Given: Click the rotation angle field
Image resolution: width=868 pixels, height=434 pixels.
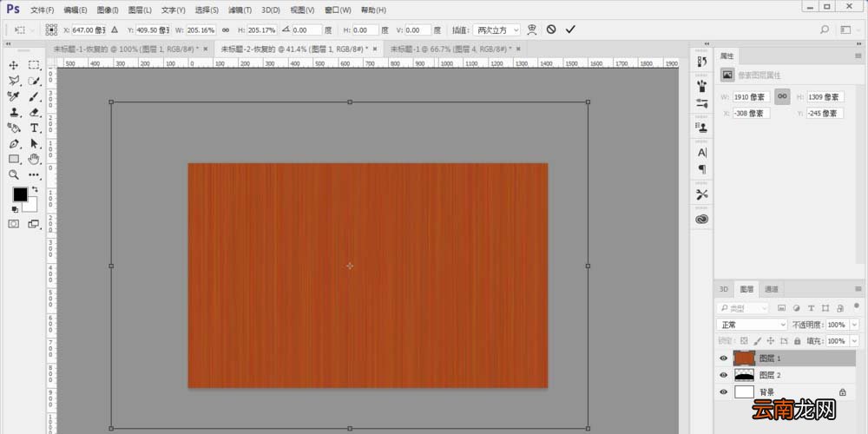Looking at the screenshot, I should (x=306, y=30).
